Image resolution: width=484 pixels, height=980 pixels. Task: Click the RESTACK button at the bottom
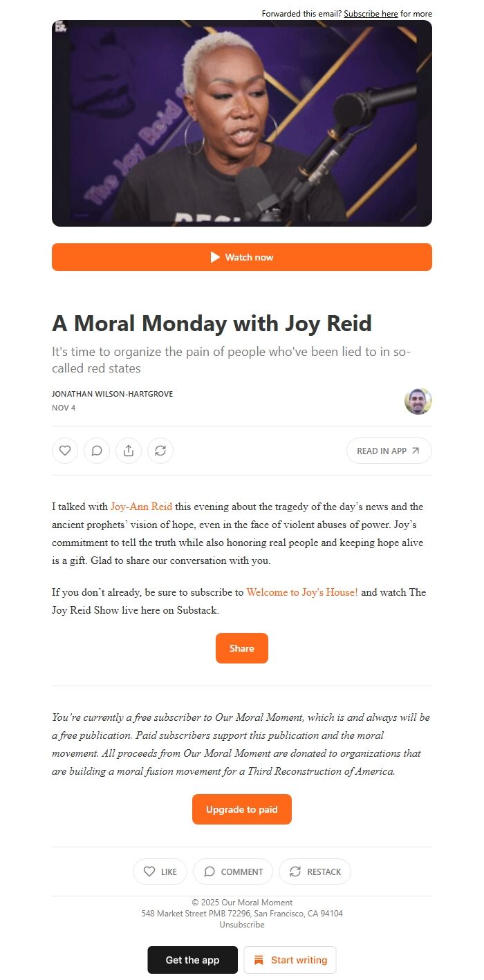coord(315,871)
